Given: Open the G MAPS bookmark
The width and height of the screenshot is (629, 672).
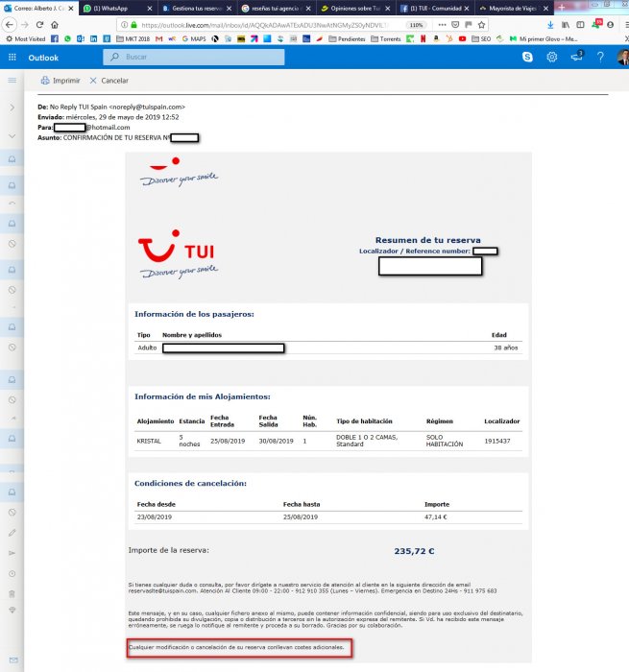Looking at the screenshot, I should (194, 39).
